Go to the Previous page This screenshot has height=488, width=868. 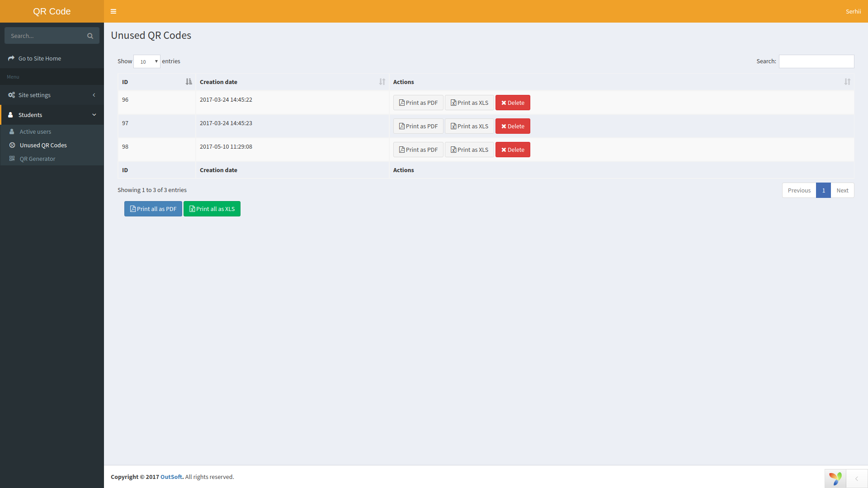coord(799,190)
